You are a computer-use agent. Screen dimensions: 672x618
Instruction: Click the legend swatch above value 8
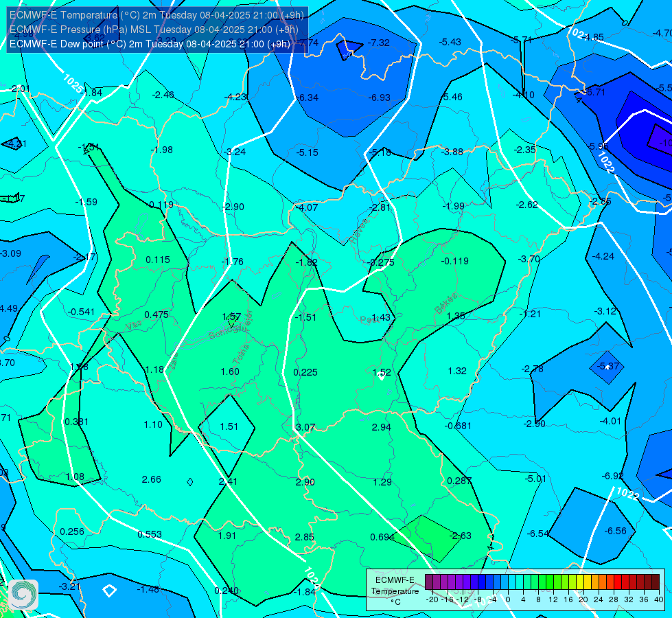coord(535,582)
